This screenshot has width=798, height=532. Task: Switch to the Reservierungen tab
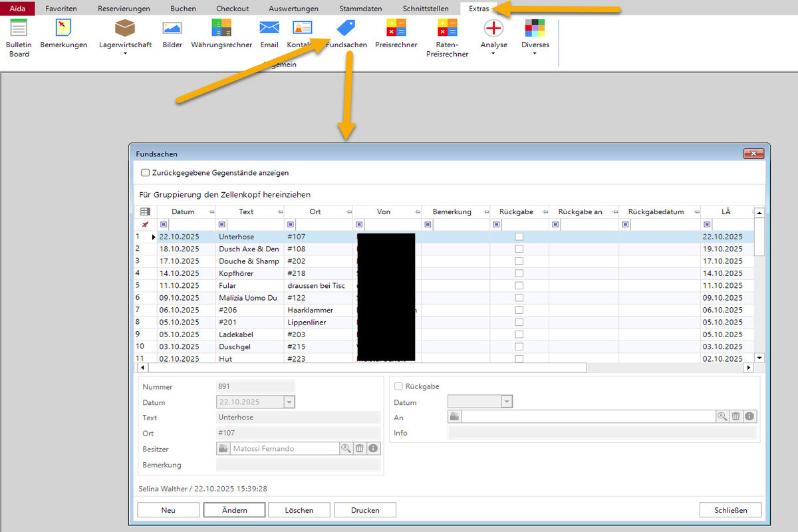124,9
